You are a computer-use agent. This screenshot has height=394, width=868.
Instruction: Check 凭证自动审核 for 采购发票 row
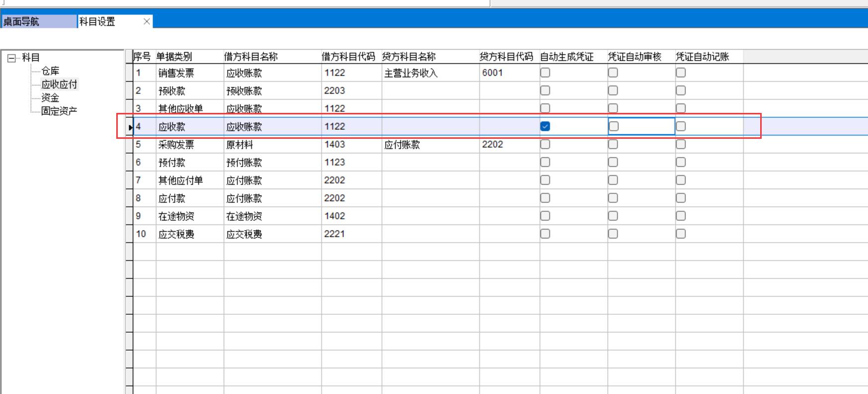pyautogui.click(x=613, y=144)
